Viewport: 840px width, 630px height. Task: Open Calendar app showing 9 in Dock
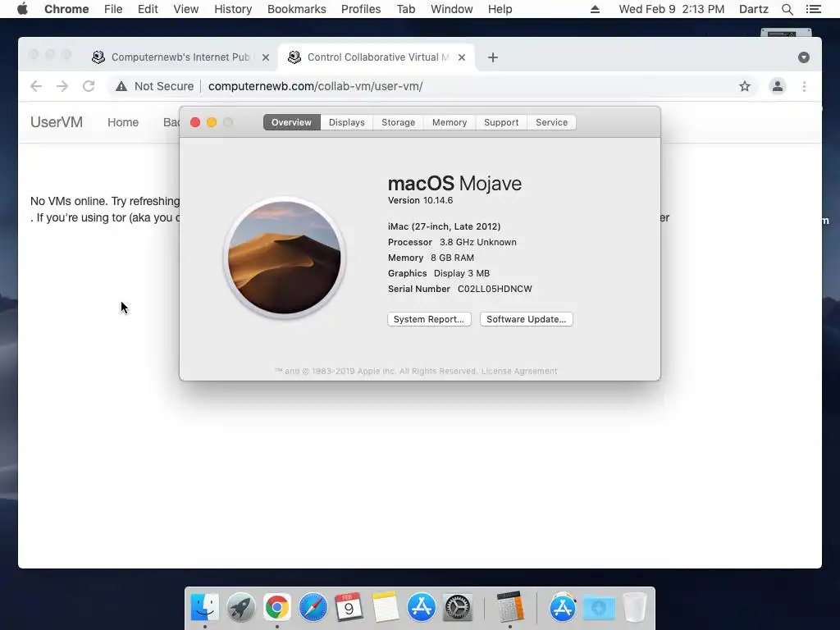[x=349, y=608]
